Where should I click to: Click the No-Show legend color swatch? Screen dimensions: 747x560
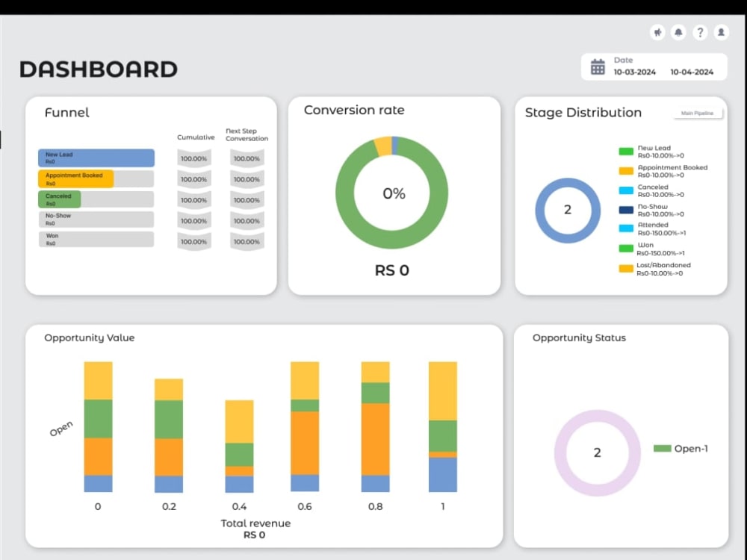pos(626,210)
